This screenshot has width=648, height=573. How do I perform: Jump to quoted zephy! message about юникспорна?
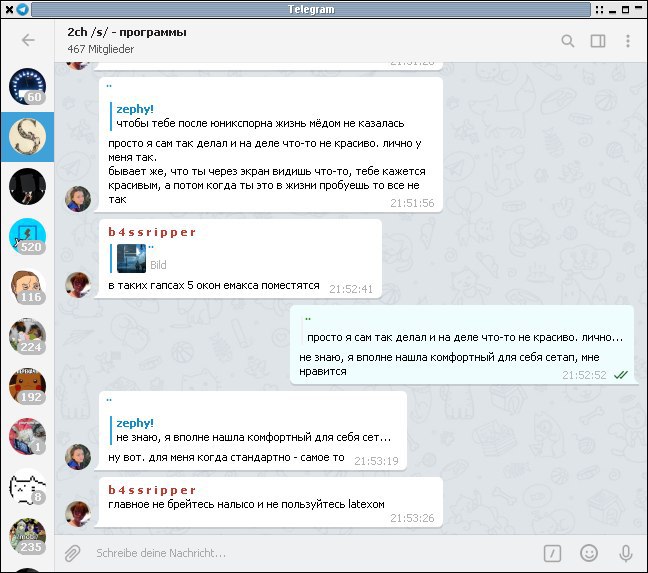pos(258,116)
